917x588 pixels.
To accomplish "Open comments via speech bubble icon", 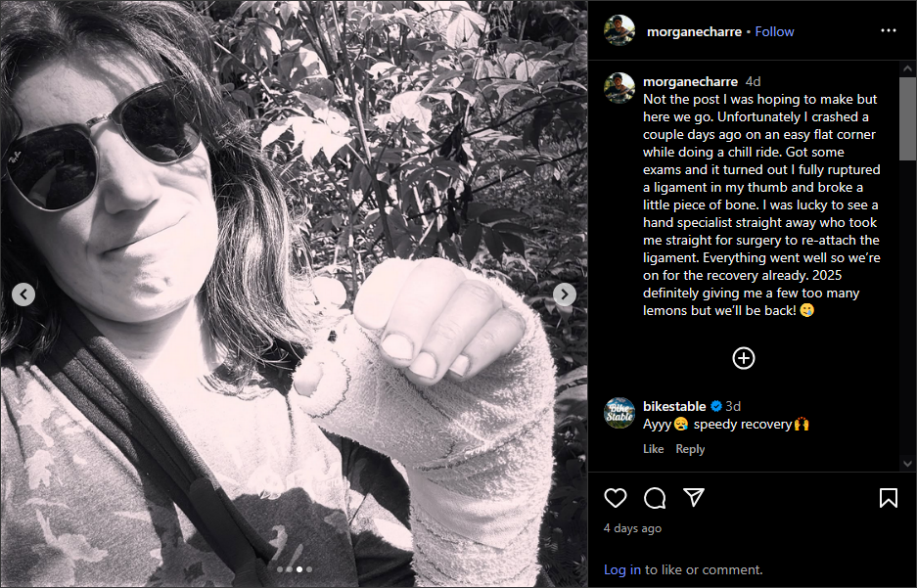I will point(655,498).
